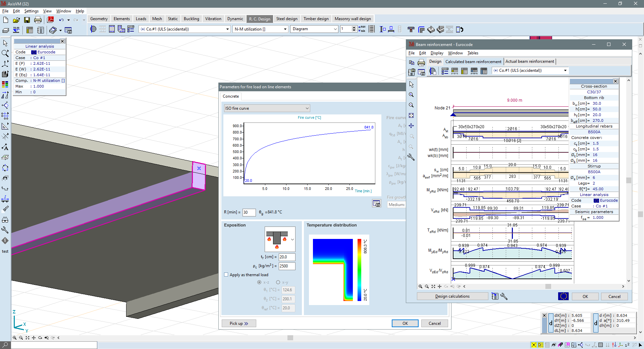
Task: Expand the fire exposition type dropdown
Action: pyautogui.click(x=292, y=240)
